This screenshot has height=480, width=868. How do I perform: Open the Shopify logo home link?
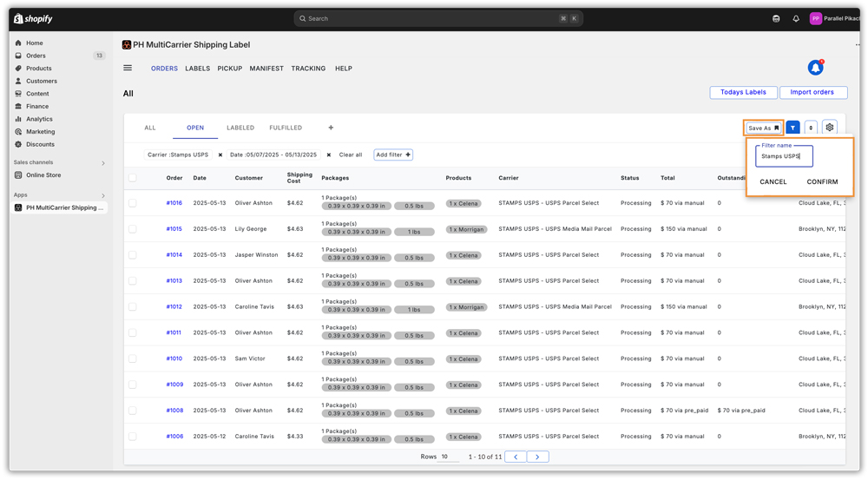(33, 19)
